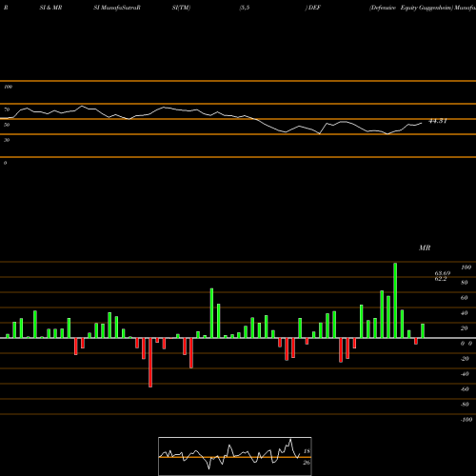Click the '(5,5' parameter text in header
This screenshot has height=476, width=476.
[245, 8]
